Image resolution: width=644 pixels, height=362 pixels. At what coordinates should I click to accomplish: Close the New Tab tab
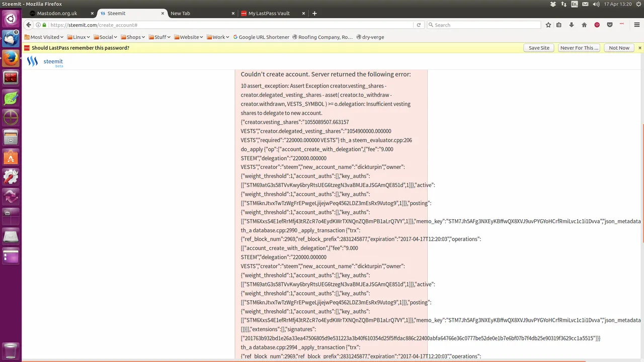232,13
